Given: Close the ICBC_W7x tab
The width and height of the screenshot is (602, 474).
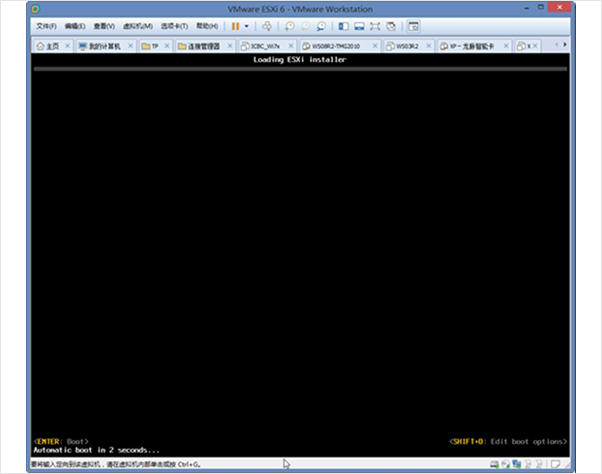Looking at the screenshot, I should [x=291, y=46].
